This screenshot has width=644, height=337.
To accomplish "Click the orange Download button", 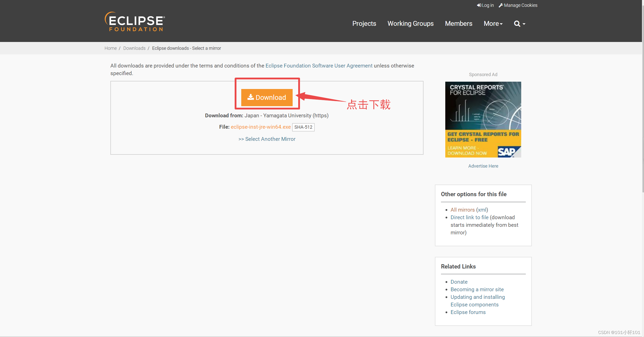I will coord(267,97).
